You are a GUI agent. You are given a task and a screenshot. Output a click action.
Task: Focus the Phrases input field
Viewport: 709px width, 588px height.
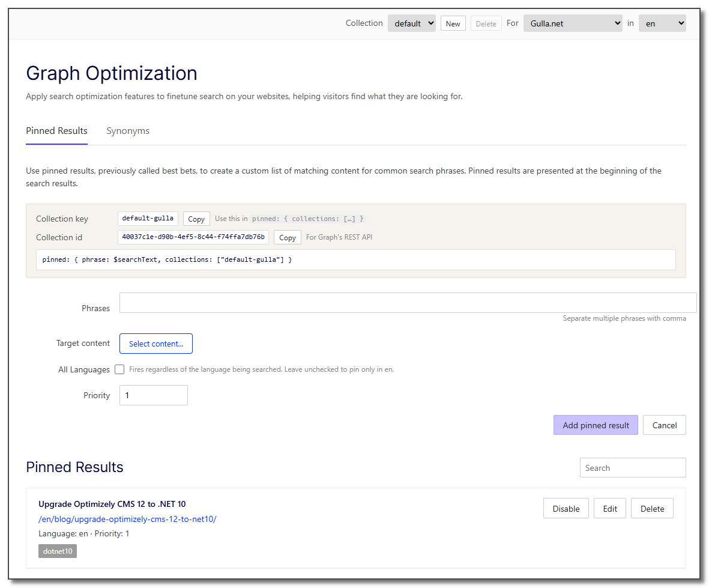point(408,303)
